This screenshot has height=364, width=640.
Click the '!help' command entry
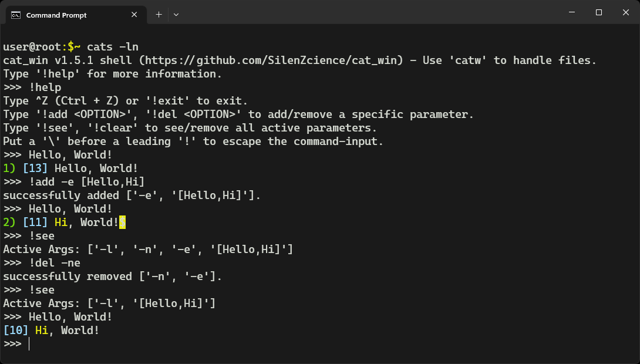pyautogui.click(x=45, y=87)
